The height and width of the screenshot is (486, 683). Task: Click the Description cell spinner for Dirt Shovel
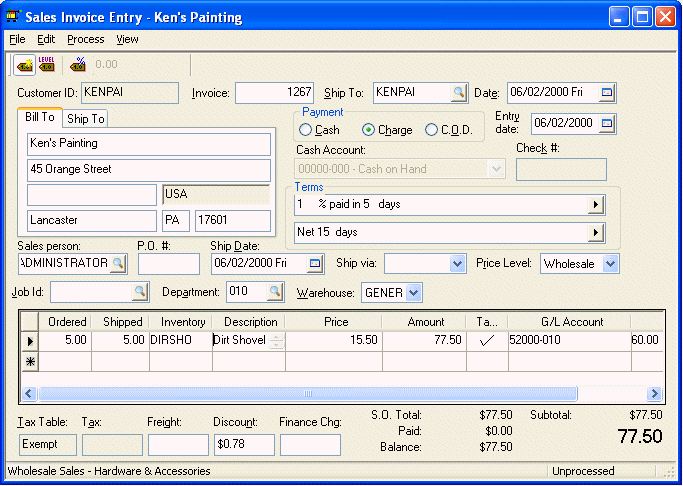(277, 341)
